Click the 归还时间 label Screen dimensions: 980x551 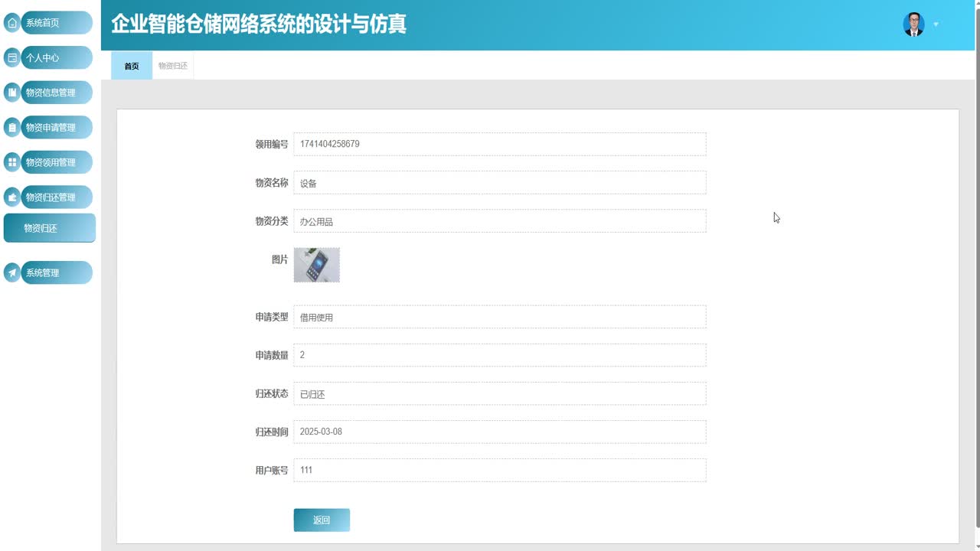coord(272,432)
